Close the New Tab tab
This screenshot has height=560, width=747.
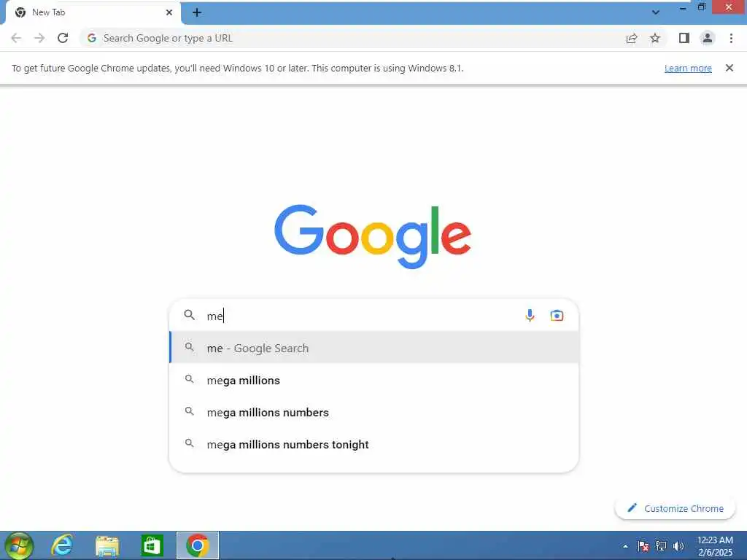pyautogui.click(x=169, y=12)
